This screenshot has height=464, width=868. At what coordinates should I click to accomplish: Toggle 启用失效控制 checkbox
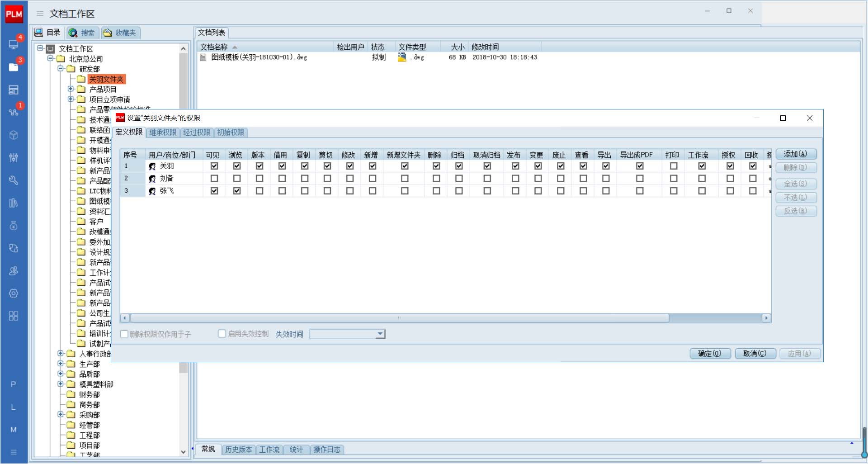tap(222, 334)
